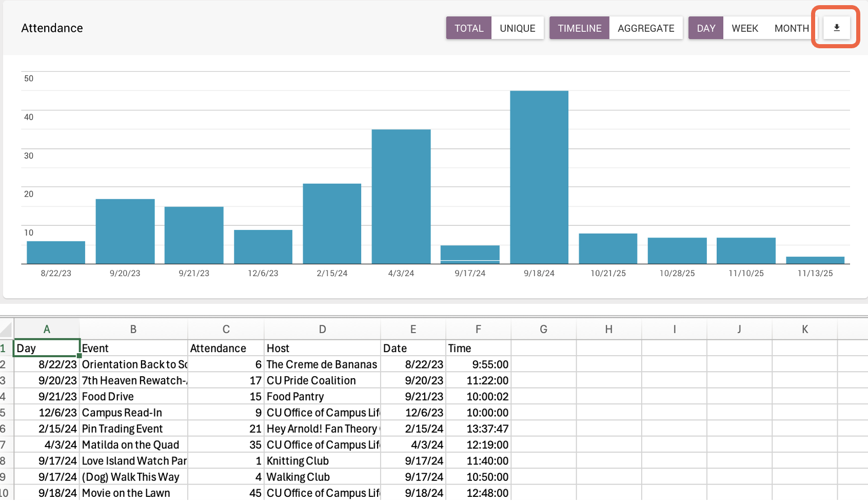Group the chart data by WEEK

tap(744, 28)
